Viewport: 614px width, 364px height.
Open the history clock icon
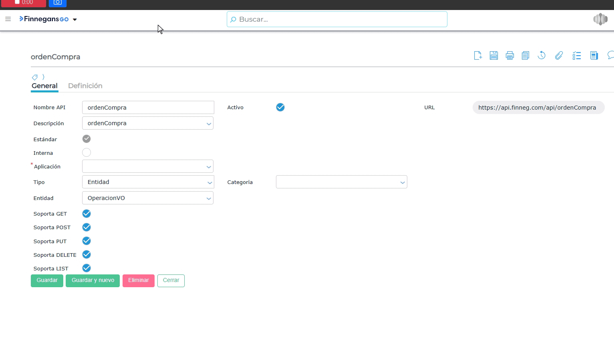tap(542, 56)
